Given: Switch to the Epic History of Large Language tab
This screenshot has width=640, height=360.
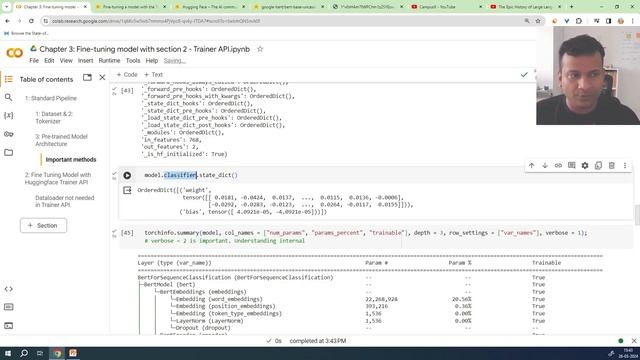Looking at the screenshot, I should coord(526,7).
